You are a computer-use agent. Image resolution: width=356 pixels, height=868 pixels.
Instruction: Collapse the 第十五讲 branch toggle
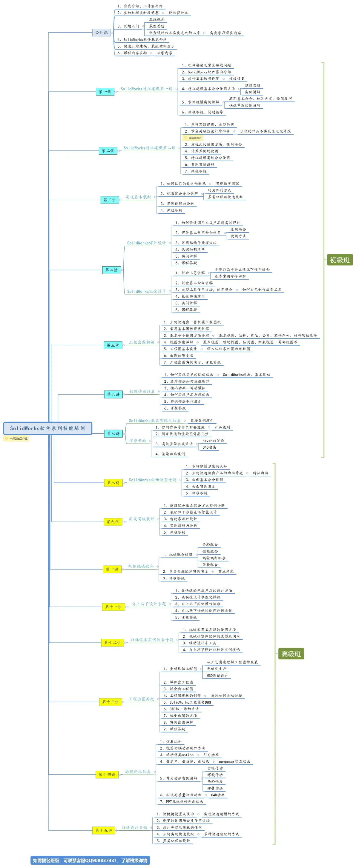tap(117, 830)
